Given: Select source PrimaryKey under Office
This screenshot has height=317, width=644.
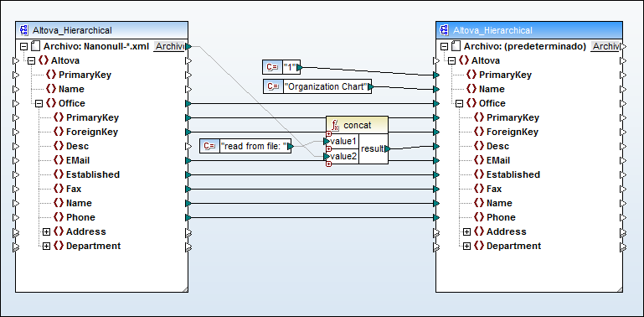Looking at the screenshot, I should (92, 117).
